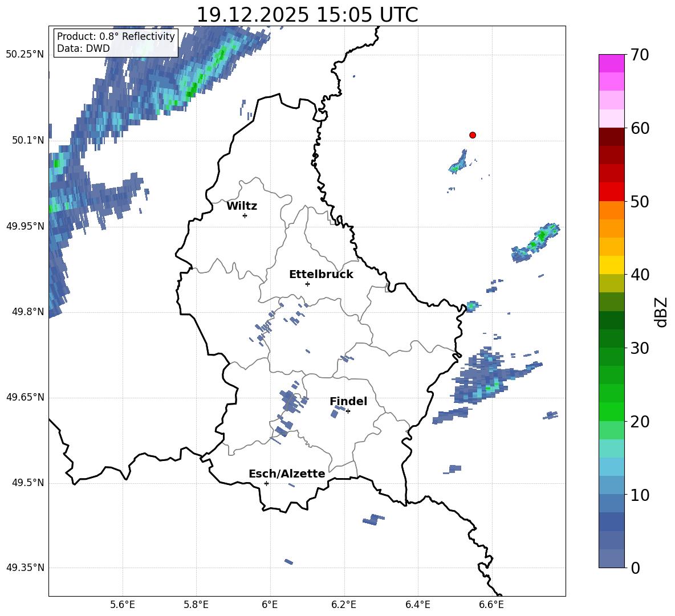This screenshot has height=616, width=675.
Task: Click the Esch/Alzette city label
Action: 287,474
